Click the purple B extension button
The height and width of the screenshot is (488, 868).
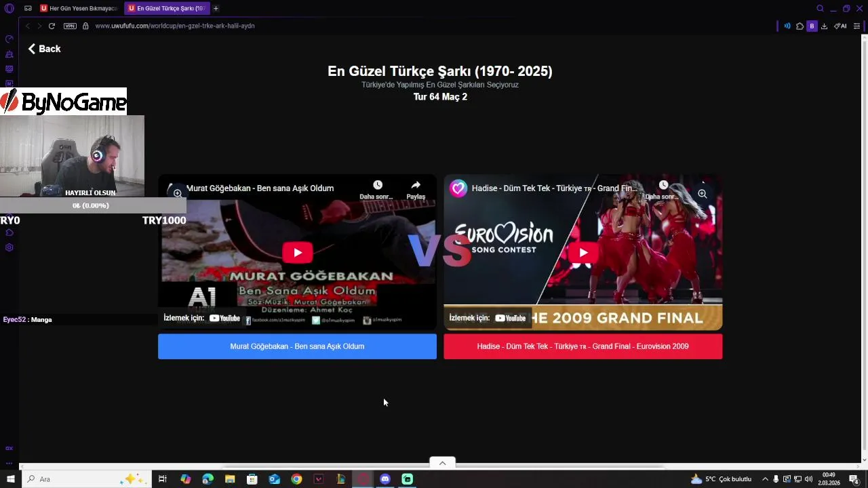812,26
